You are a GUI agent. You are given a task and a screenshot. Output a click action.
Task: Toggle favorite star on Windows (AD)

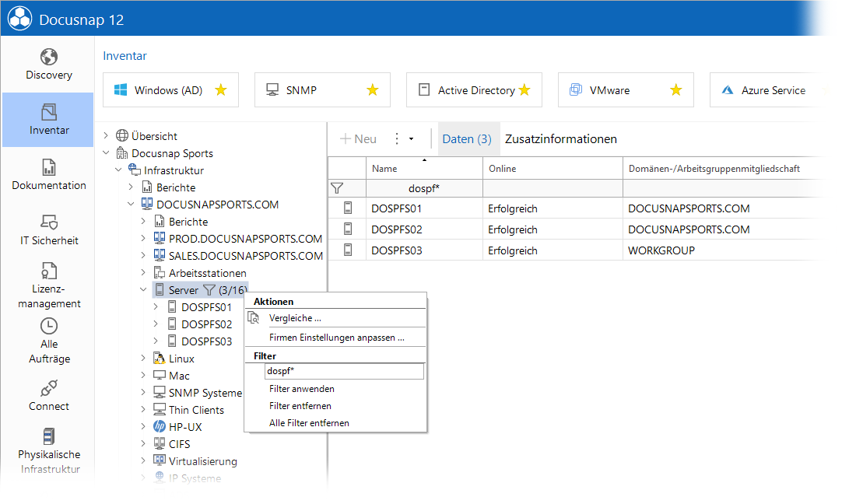pyautogui.click(x=221, y=90)
